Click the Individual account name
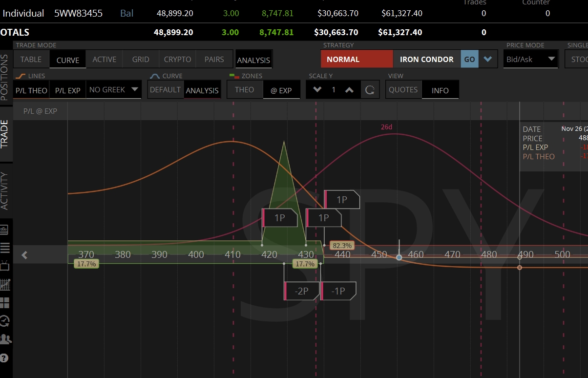The height and width of the screenshot is (378, 588). coord(23,14)
